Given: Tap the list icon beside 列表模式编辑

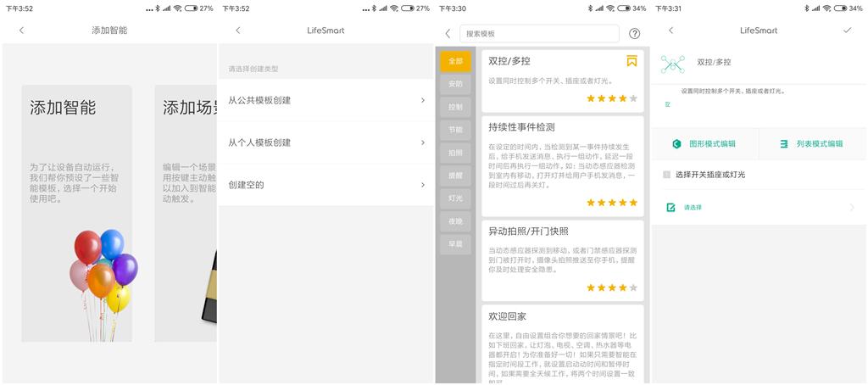Looking at the screenshot, I should pos(784,144).
